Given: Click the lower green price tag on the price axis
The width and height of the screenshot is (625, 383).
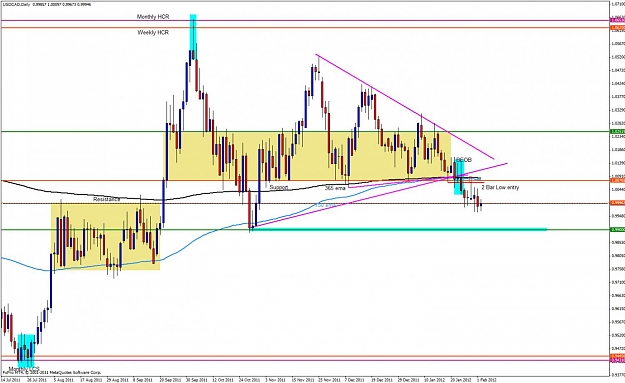Looking at the screenshot, I should point(617,229).
